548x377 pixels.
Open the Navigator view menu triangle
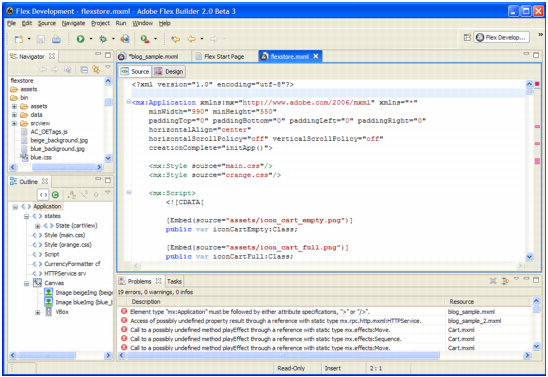tap(108, 67)
